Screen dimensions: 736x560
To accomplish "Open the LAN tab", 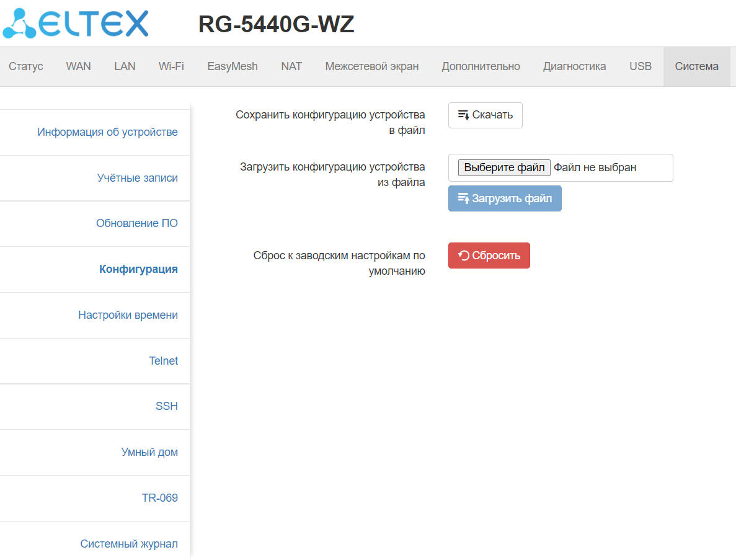I will point(125,66).
